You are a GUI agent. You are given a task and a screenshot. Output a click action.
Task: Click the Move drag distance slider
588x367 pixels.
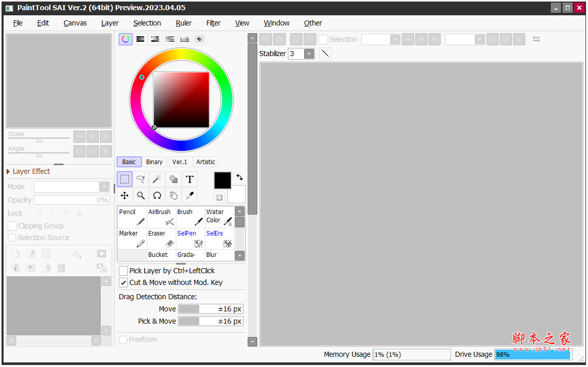point(211,309)
